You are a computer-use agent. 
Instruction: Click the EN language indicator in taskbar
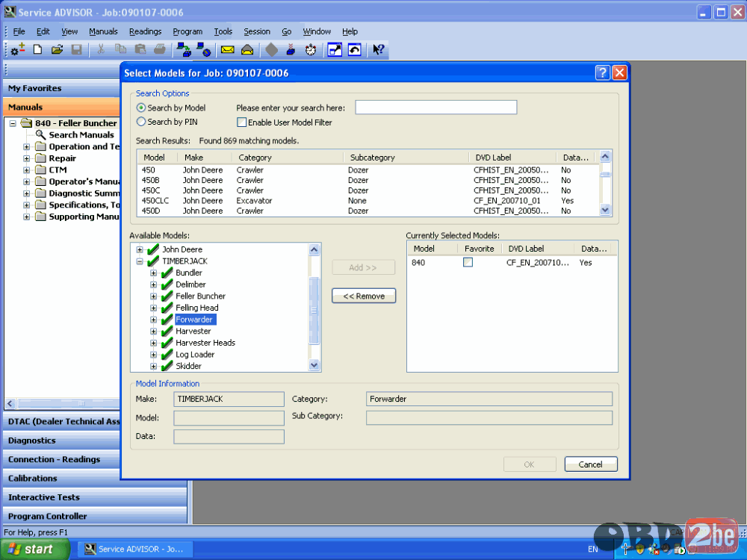592,549
